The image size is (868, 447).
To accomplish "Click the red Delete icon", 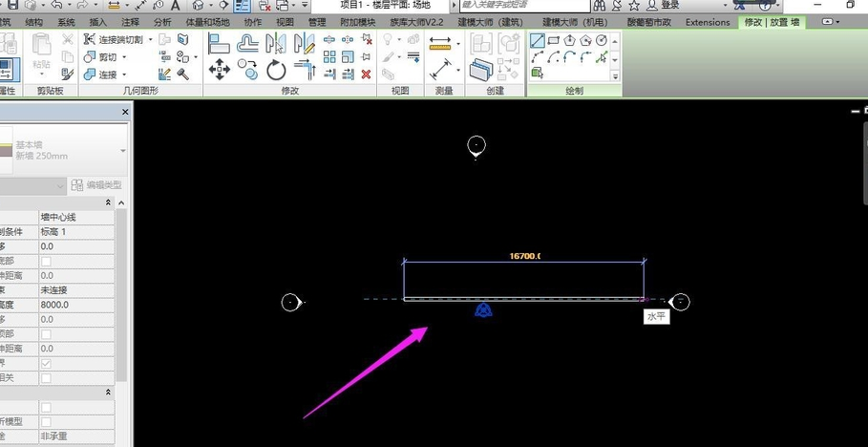I will [x=366, y=74].
